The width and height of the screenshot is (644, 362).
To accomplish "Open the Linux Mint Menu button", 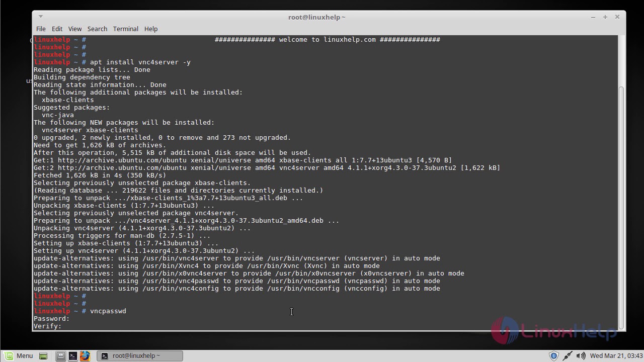I will click(18, 356).
